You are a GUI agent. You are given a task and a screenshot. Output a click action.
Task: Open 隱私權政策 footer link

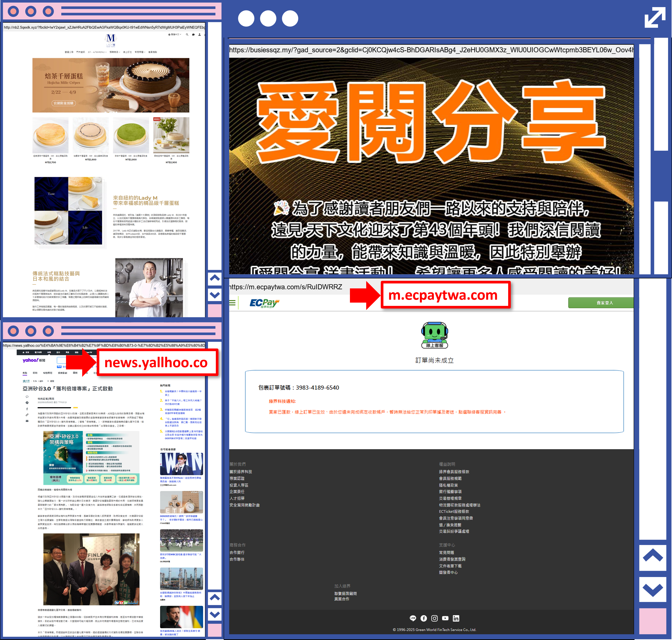pos(448,485)
